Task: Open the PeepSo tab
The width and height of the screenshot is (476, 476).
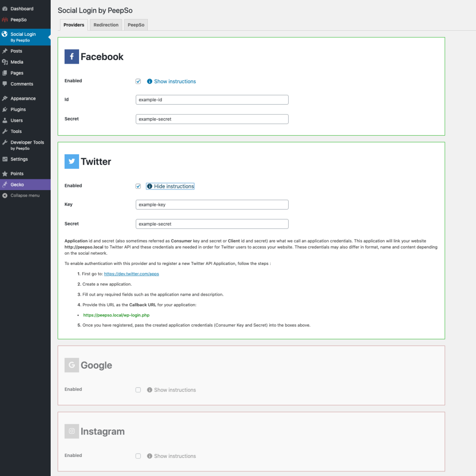Action: coord(136,25)
